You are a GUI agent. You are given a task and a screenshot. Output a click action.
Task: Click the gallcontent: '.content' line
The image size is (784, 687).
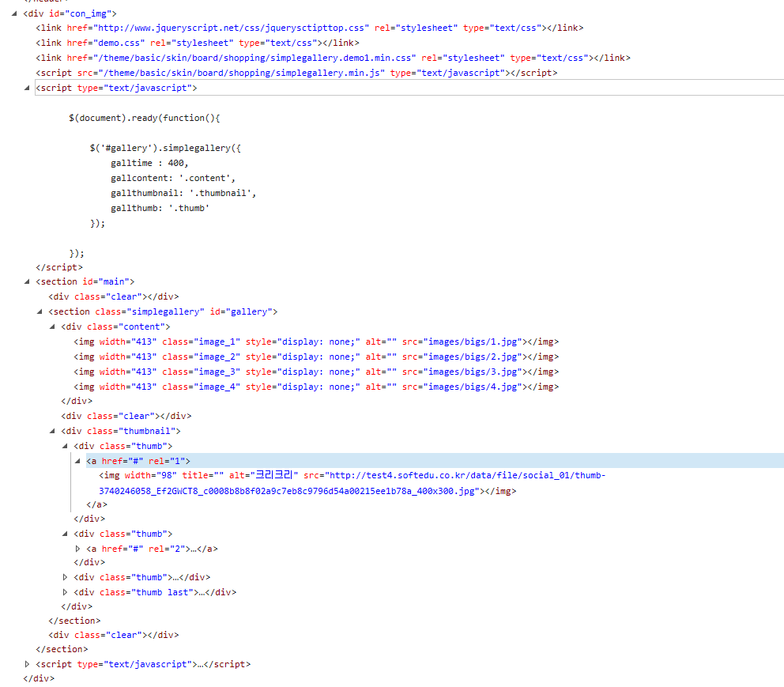pos(173,178)
